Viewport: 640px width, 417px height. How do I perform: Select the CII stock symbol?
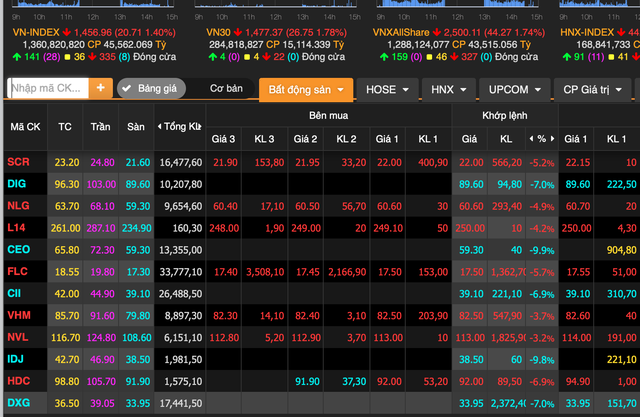(14, 293)
